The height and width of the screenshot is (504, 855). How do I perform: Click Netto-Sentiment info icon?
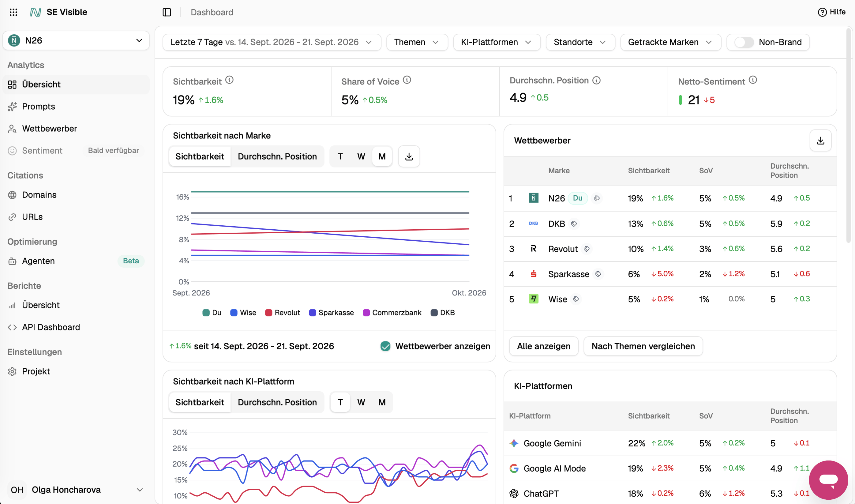tap(753, 80)
